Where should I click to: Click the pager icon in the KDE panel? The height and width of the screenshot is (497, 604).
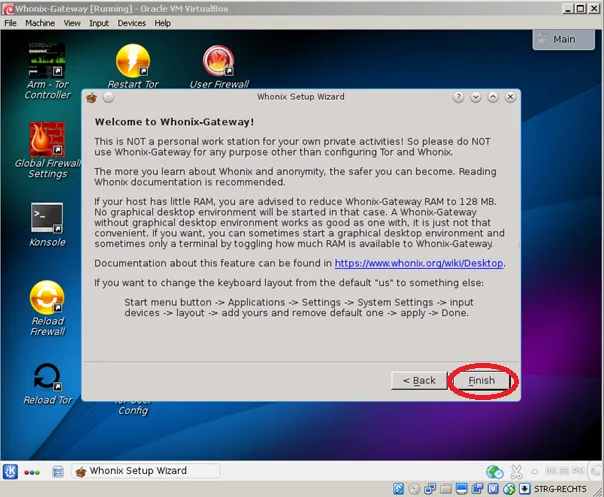(x=58, y=472)
